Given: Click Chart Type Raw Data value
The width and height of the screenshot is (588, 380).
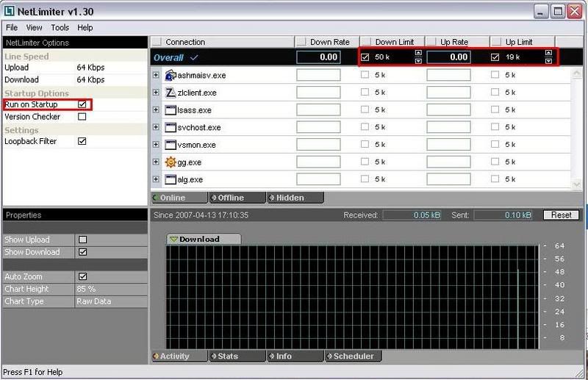Looking at the screenshot, I should pos(94,301).
